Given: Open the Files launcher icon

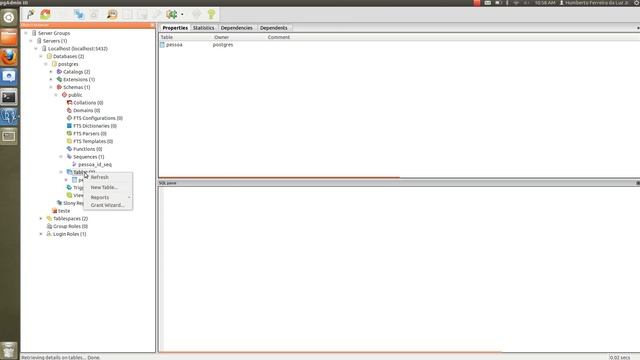Looking at the screenshot, I should tap(9, 37).
